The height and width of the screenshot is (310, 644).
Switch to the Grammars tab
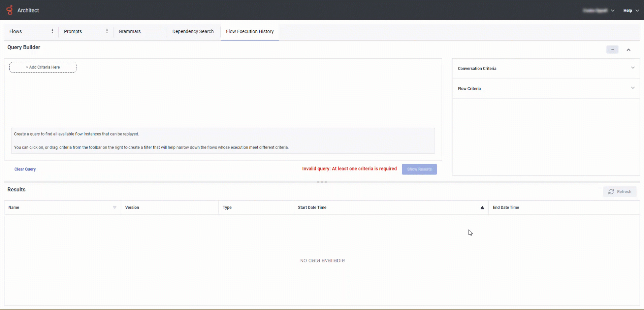[x=130, y=31]
